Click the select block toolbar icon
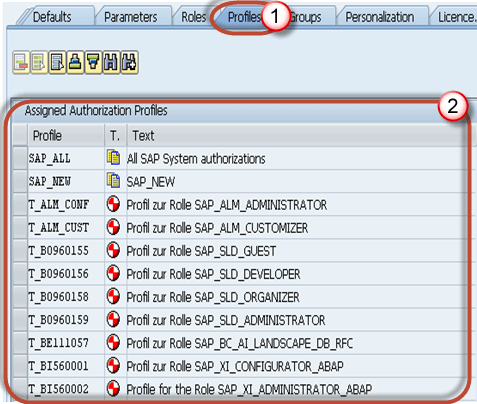Image resolution: width=477 pixels, height=404 pixels. (x=57, y=62)
